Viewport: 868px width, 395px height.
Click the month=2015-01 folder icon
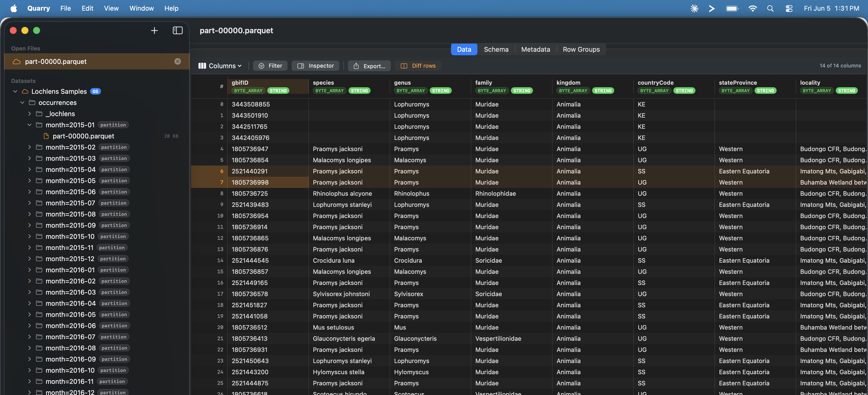click(x=39, y=125)
